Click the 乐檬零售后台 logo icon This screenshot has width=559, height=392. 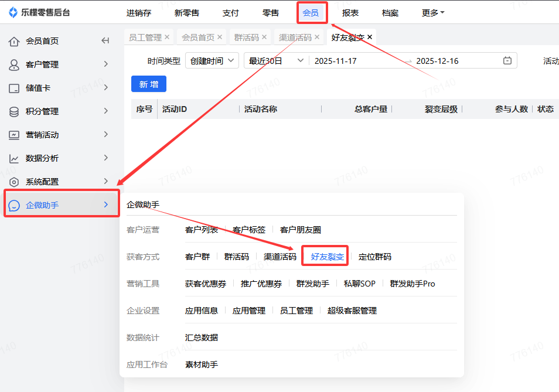(x=13, y=12)
